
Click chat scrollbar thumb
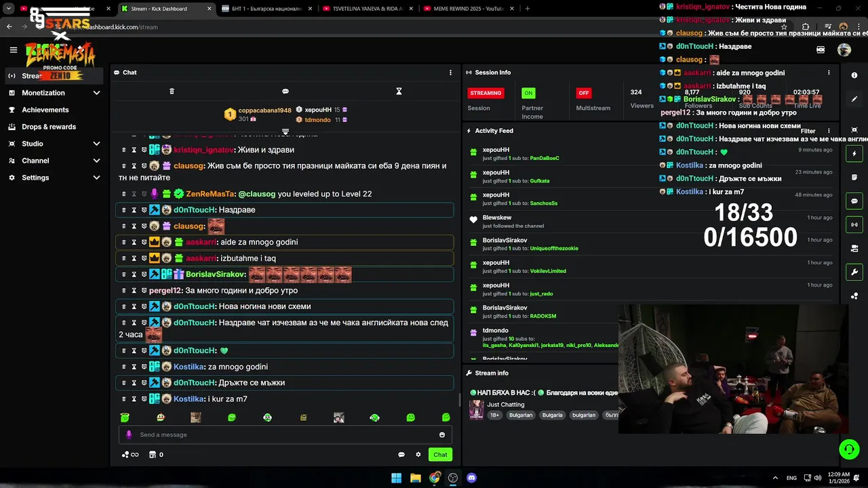pos(459,400)
